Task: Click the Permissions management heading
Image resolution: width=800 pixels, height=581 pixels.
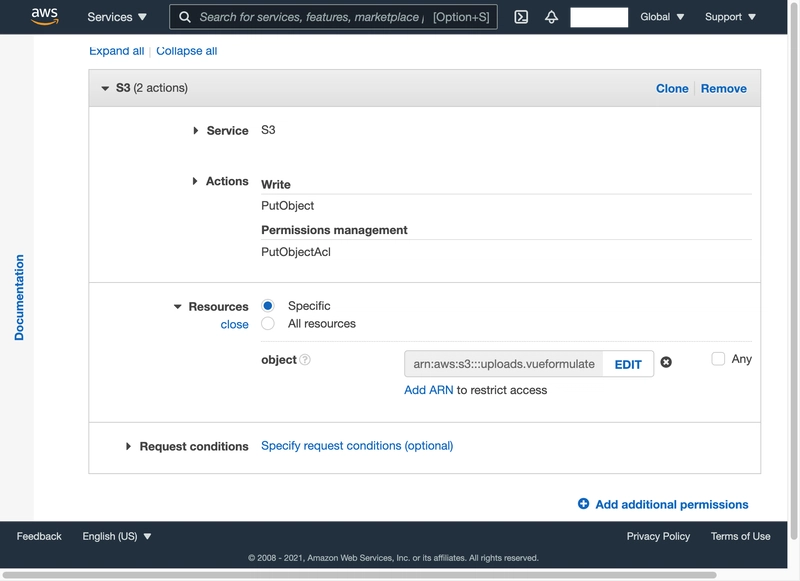Action: [x=334, y=230]
